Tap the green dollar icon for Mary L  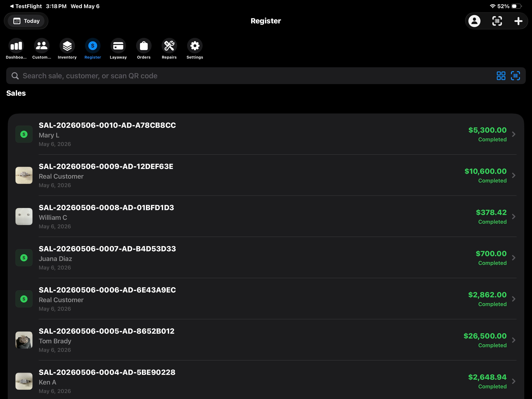[24, 134]
